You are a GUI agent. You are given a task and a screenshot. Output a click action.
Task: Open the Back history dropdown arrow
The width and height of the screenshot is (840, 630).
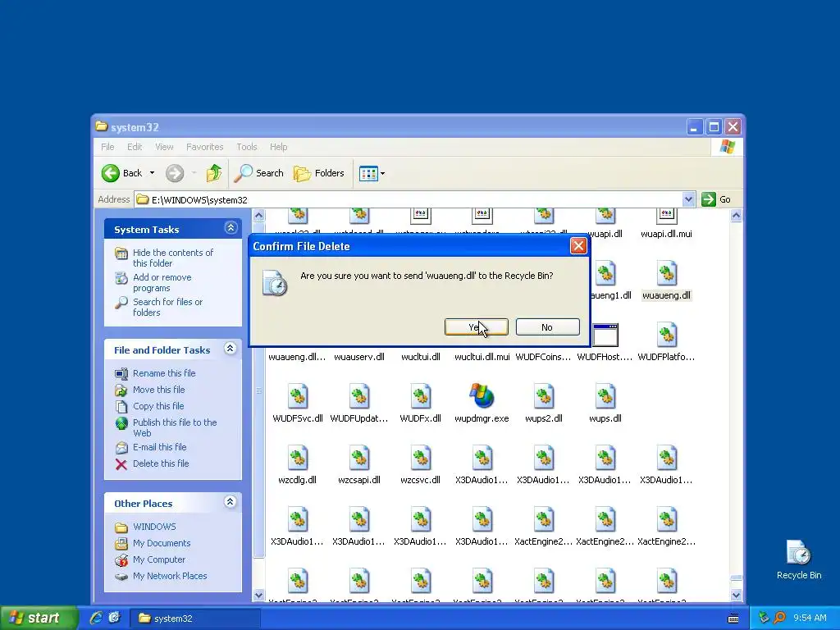[x=152, y=173]
